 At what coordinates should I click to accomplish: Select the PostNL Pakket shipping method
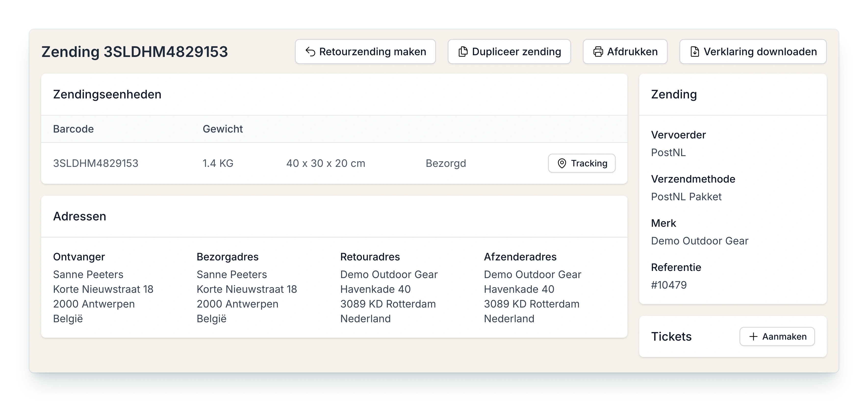686,197
